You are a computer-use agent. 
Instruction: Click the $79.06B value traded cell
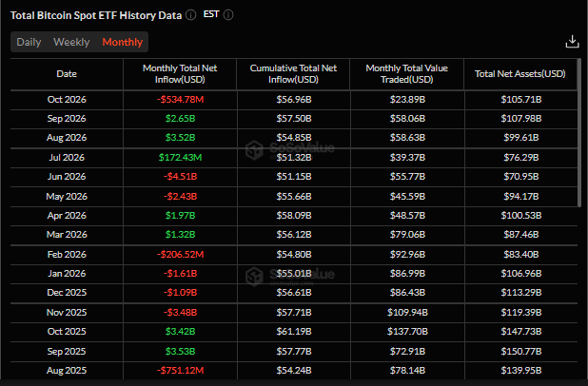(407, 235)
